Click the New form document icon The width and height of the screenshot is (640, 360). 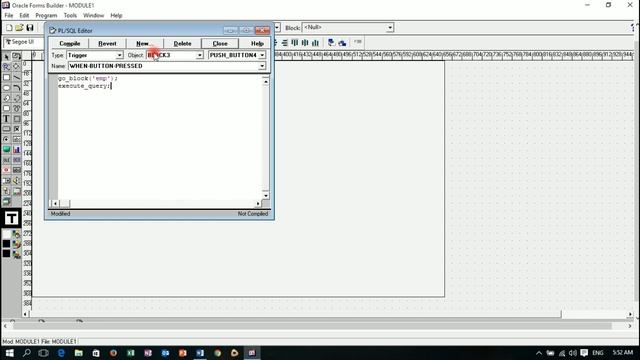(9, 28)
